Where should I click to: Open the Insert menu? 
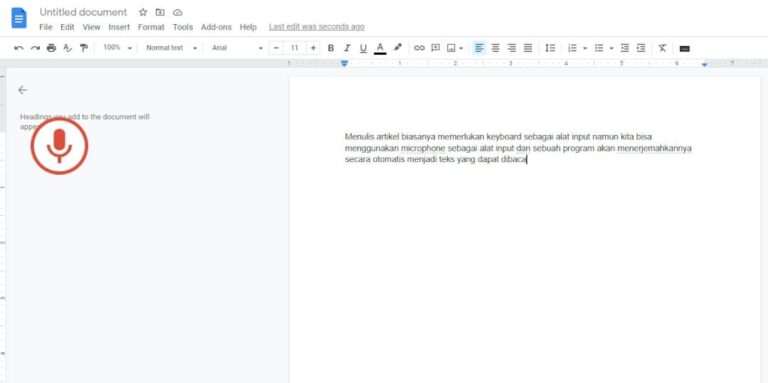pos(119,27)
